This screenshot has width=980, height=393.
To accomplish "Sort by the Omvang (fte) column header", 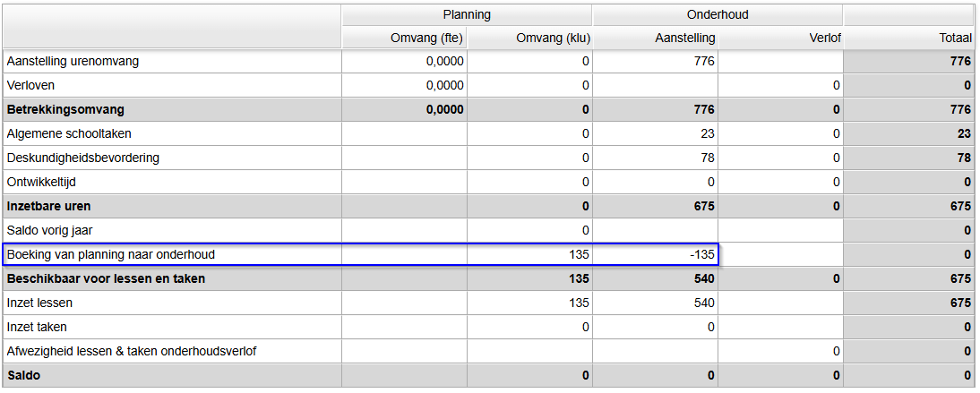I will (x=404, y=38).
